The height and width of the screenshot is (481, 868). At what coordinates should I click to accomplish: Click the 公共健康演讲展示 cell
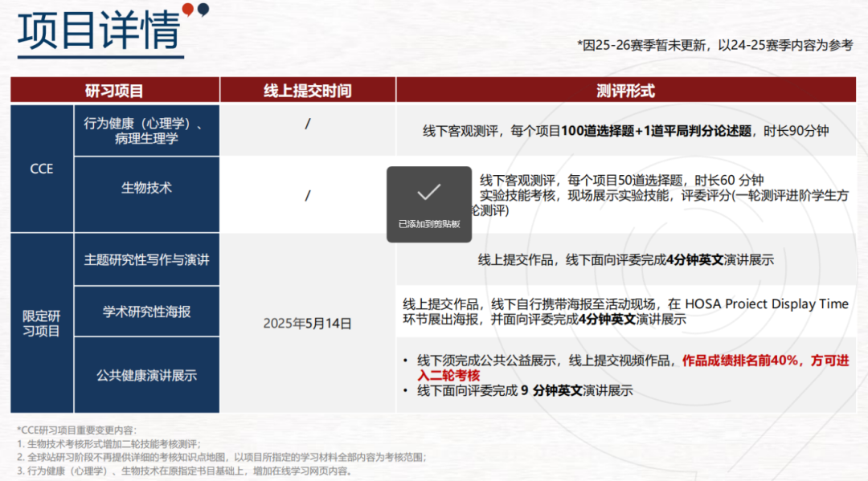[x=147, y=375]
